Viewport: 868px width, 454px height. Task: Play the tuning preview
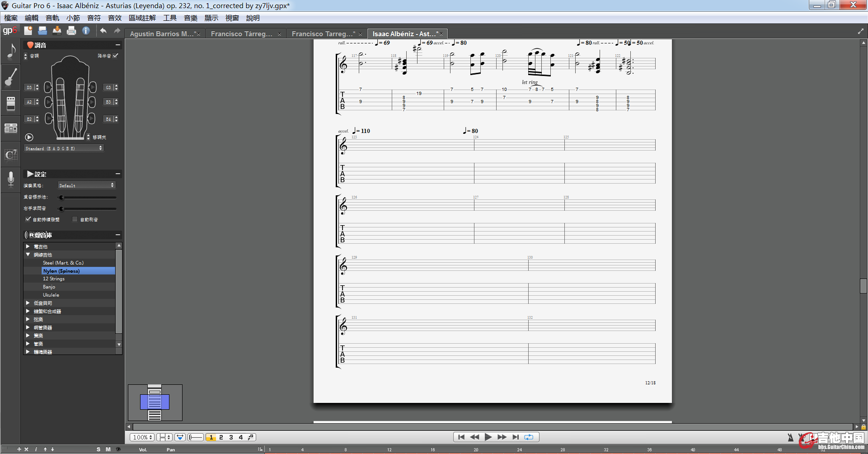29,137
